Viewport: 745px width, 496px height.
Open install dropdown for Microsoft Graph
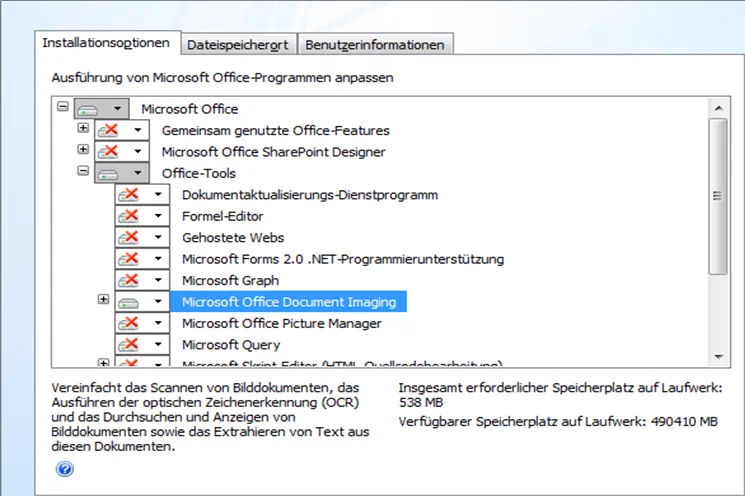pos(158,280)
